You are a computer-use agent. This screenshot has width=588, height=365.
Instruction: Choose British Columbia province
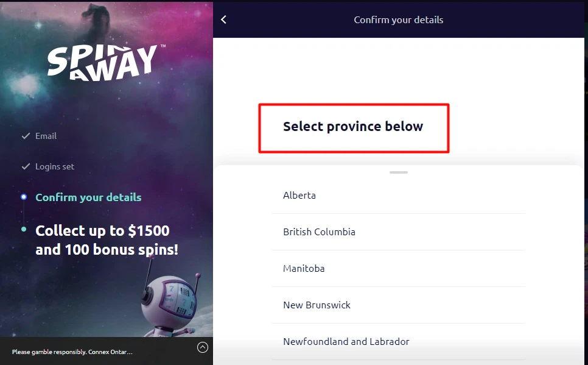pos(398,232)
